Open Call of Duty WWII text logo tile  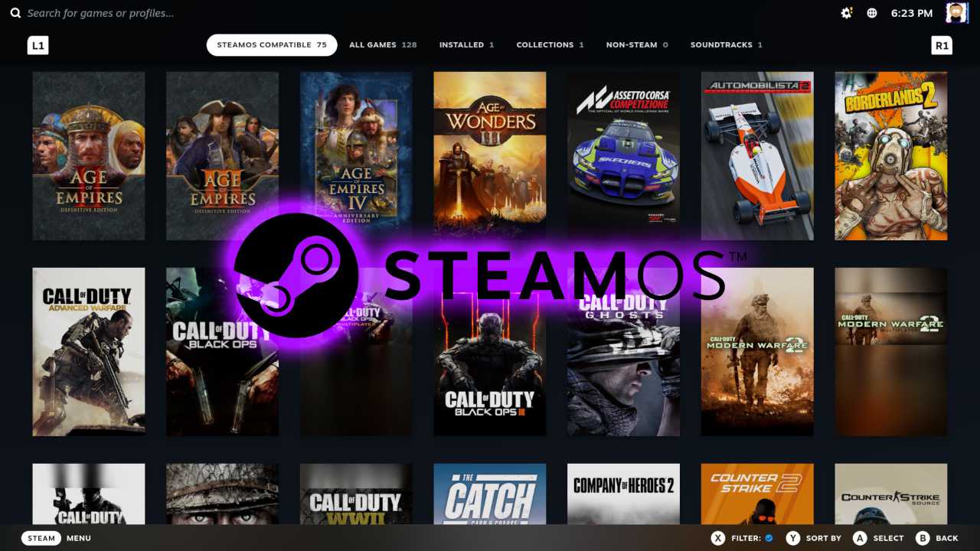(x=356, y=494)
